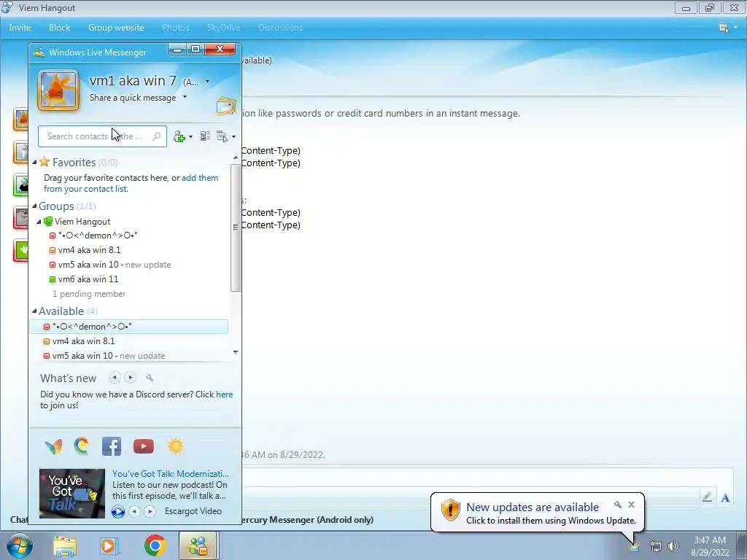Click scroll down arrow of contact list
The height and width of the screenshot is (560, 747).
tap(236, 352)
